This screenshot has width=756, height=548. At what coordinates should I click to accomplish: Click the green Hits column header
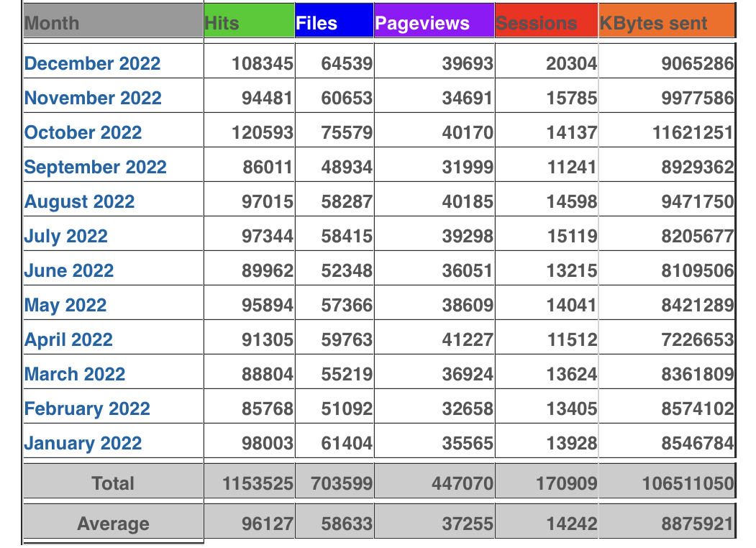pyautogui.click(x=249, y=23)
